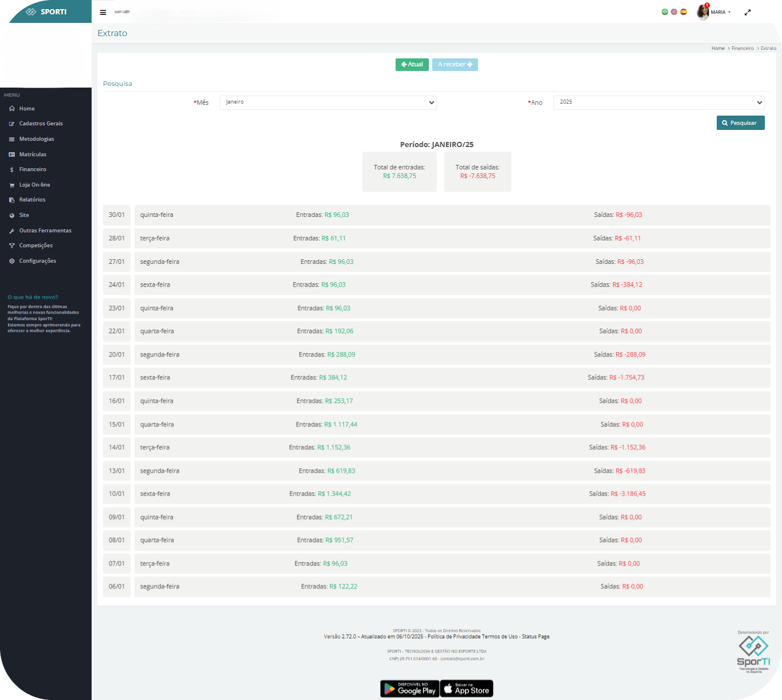Click the Sporti logo in header

coord(46,12)
